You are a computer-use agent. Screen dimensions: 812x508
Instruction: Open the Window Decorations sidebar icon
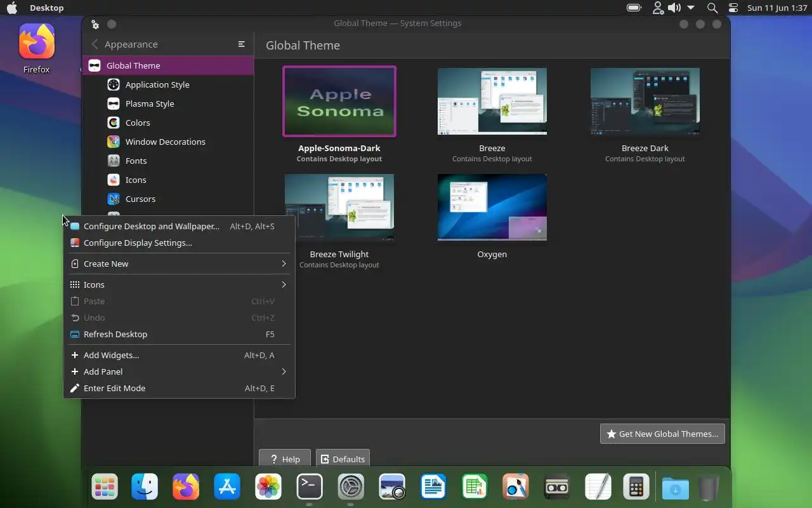114,142
